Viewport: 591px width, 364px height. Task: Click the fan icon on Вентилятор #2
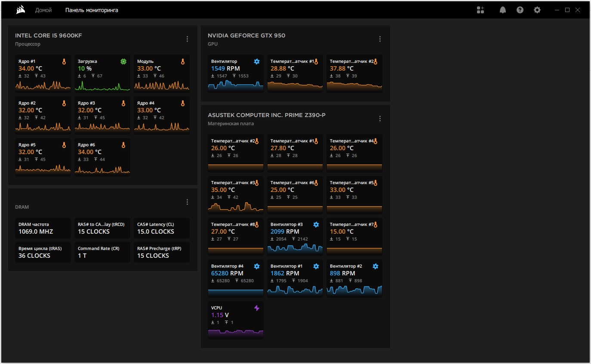point(376,266)
